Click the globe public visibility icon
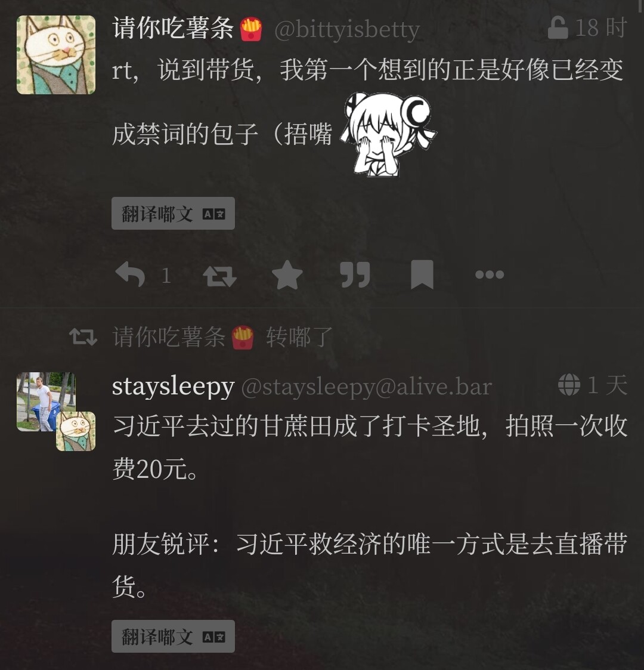Viewport: 644px width, 670px height. pos(569,385)
